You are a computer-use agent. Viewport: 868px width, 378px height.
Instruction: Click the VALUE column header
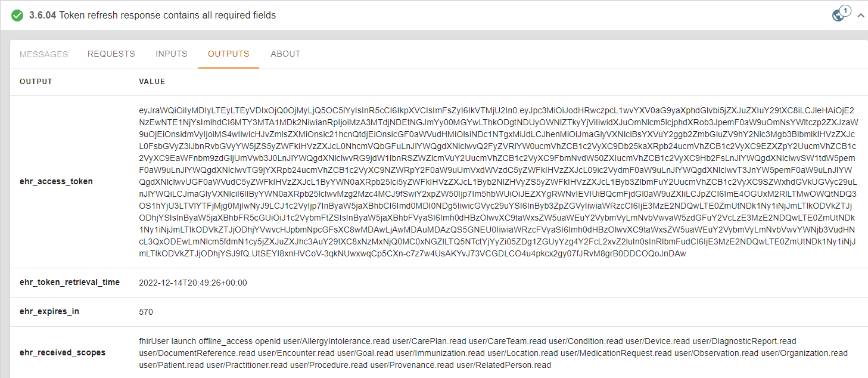[x=153, y=82]
